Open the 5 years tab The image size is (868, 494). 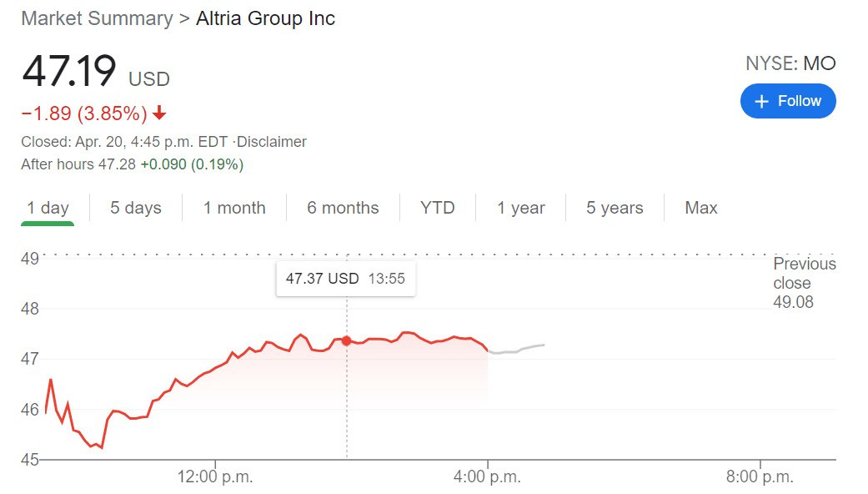(x=615, y=208)
